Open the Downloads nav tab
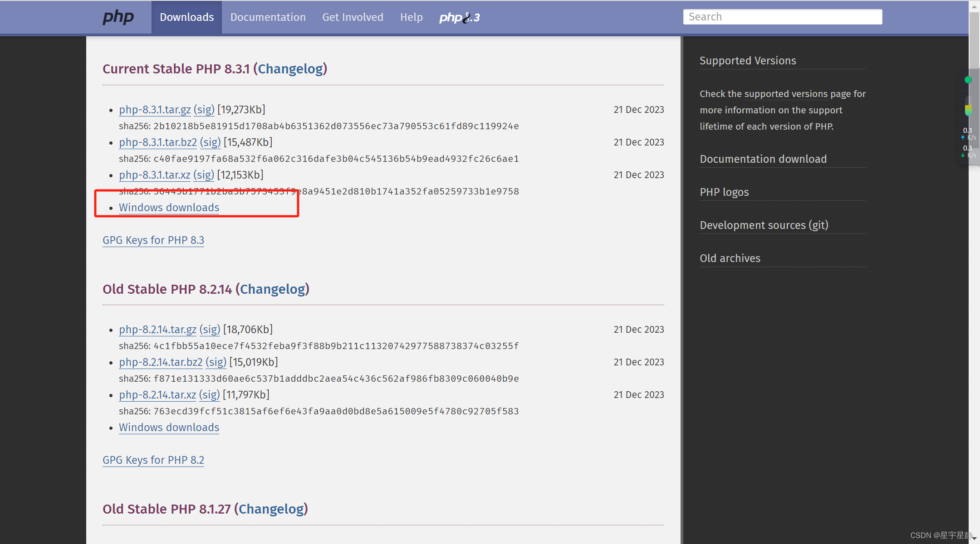The height and width of the screenshot is (544, 980). pyautogui.click(x=186, y=17)
